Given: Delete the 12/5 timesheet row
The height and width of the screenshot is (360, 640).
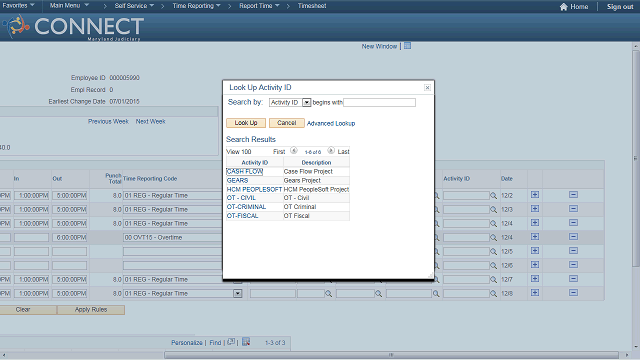Looking at the screenshot, I should (573, 251).
